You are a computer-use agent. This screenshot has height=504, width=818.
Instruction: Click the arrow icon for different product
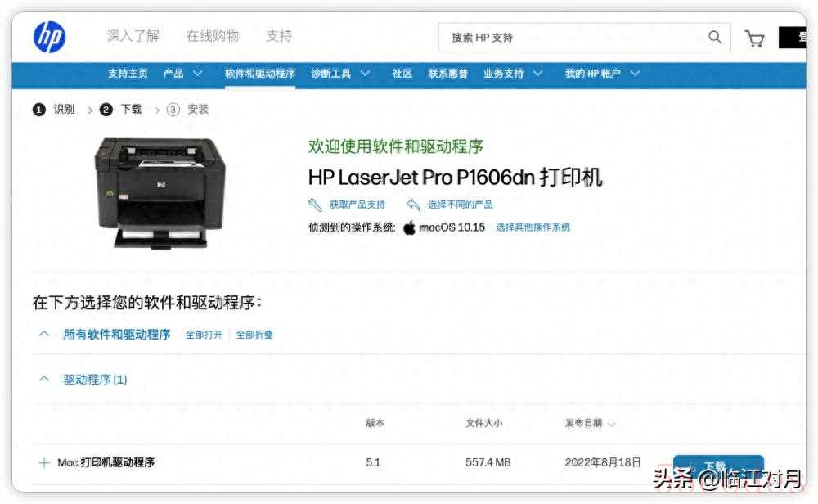tap(413, 205)
